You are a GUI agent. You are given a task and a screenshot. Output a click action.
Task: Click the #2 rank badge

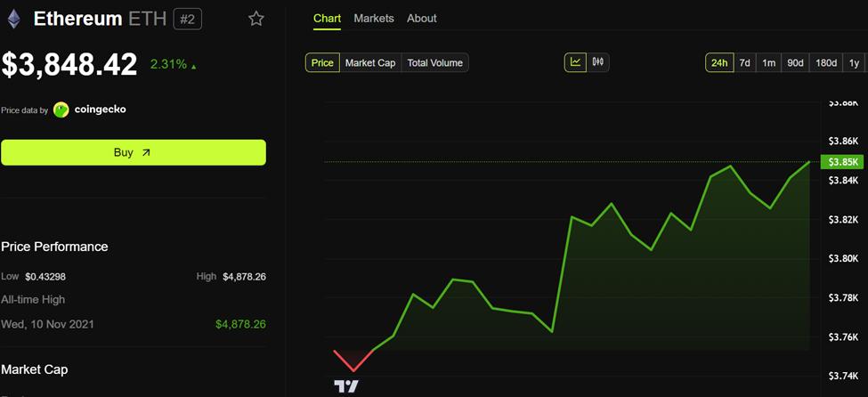[188, 19]
